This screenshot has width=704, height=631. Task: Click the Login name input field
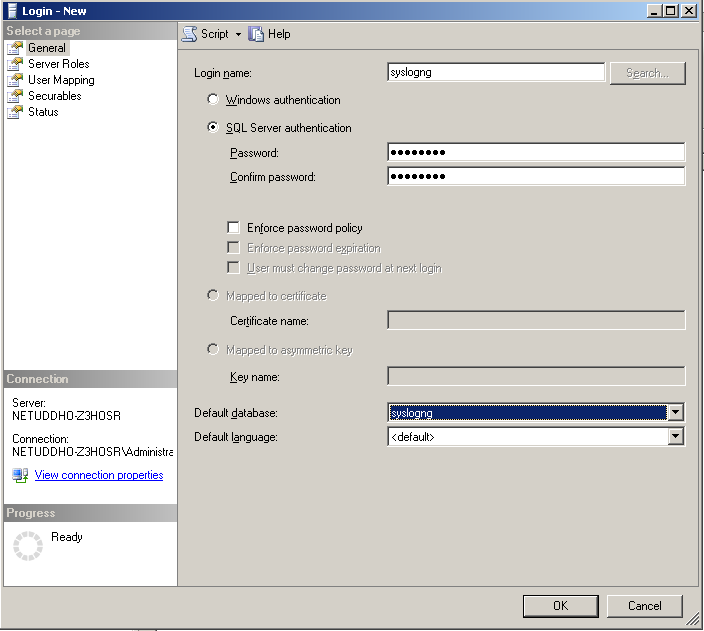(496, 72)
